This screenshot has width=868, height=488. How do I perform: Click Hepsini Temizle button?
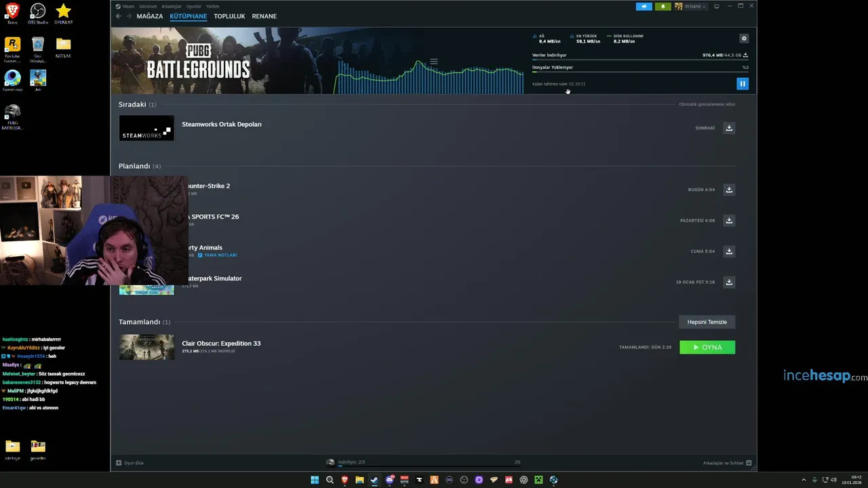[x=707, y=322]
